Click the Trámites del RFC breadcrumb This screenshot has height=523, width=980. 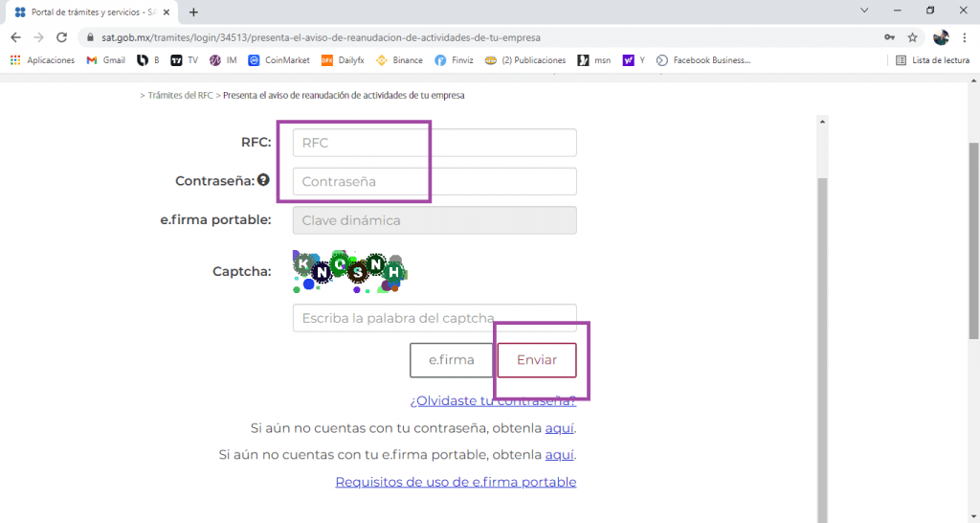(180, 95)
